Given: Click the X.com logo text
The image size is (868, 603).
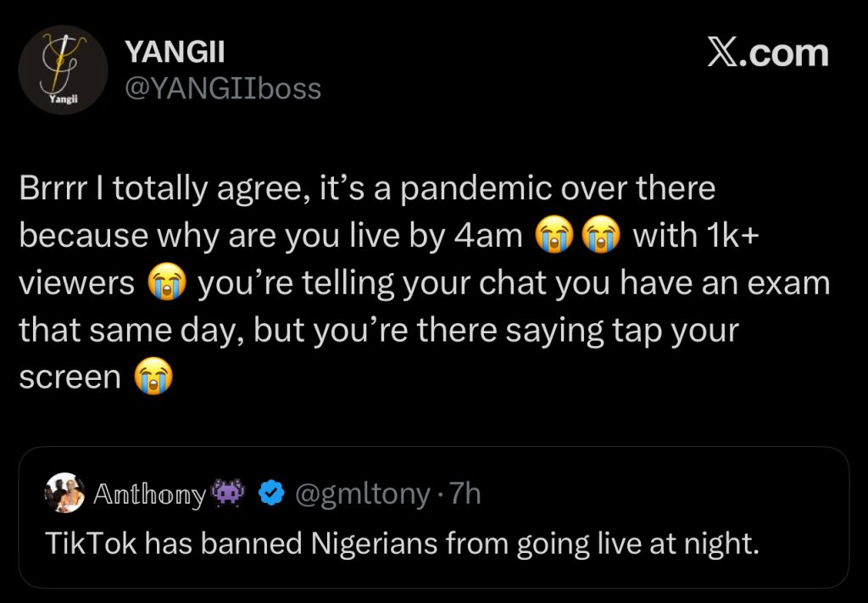Looking at the screenshot, I should click(x=767, y=53).
